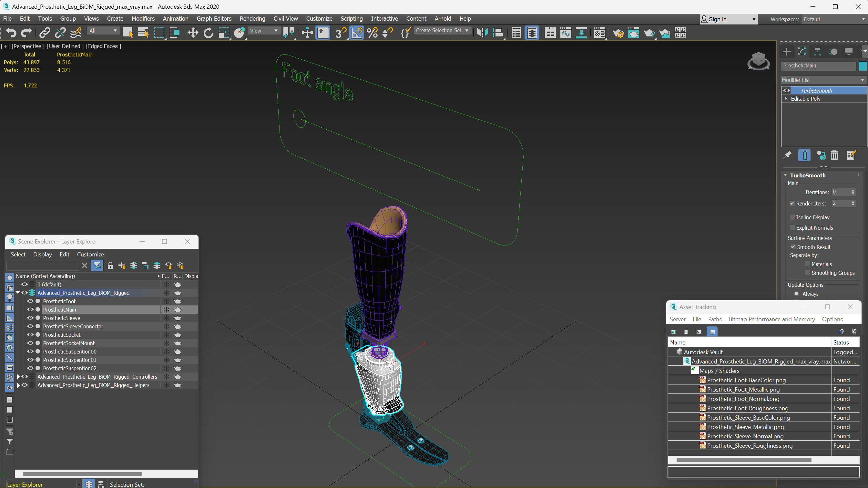
Task: Click Refresh icon in Asset Tracking
Action: 673,332
